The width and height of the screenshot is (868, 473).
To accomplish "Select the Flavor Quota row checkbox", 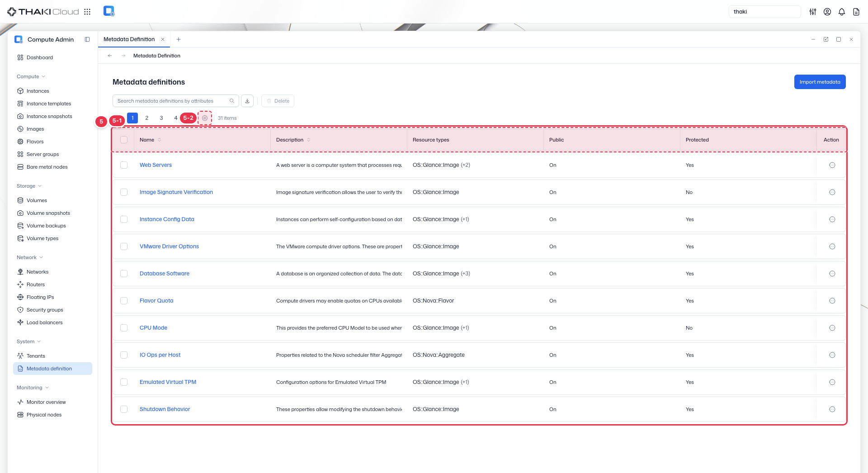I will [124, 301].
